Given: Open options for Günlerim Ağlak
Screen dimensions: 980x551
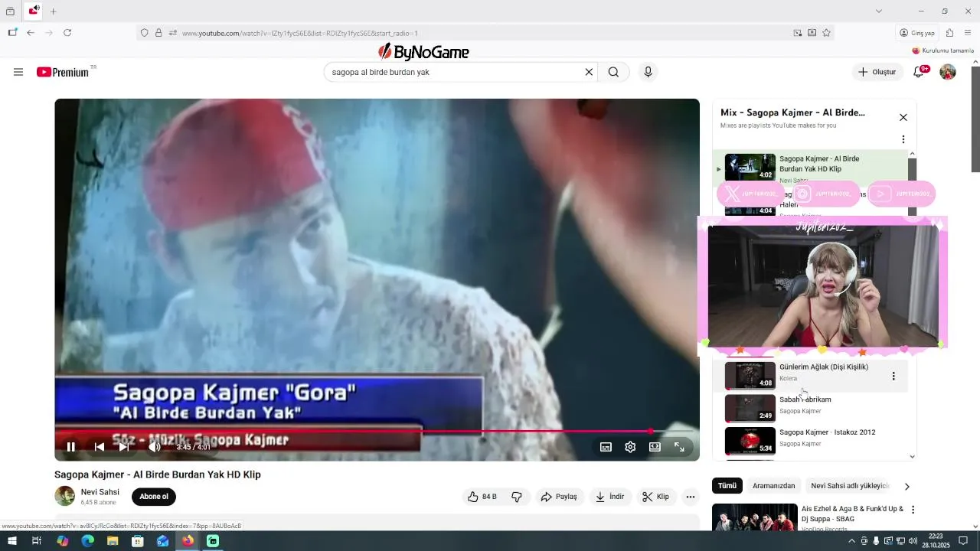Looking at the screenshot, I should point(893,376).
